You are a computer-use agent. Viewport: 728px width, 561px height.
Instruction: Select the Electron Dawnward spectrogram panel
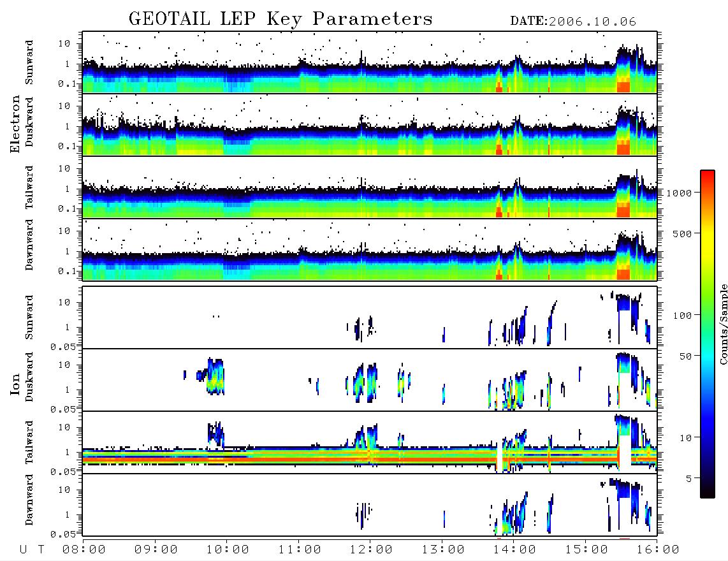pyautogui.click(x=370, y=250)
